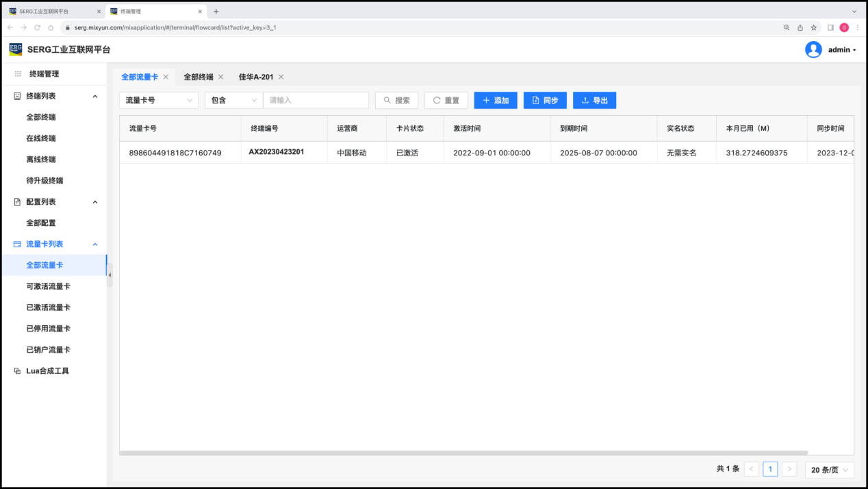Click the sidebar collapse handle arrow
868x489 pixels.
[110, 275]
